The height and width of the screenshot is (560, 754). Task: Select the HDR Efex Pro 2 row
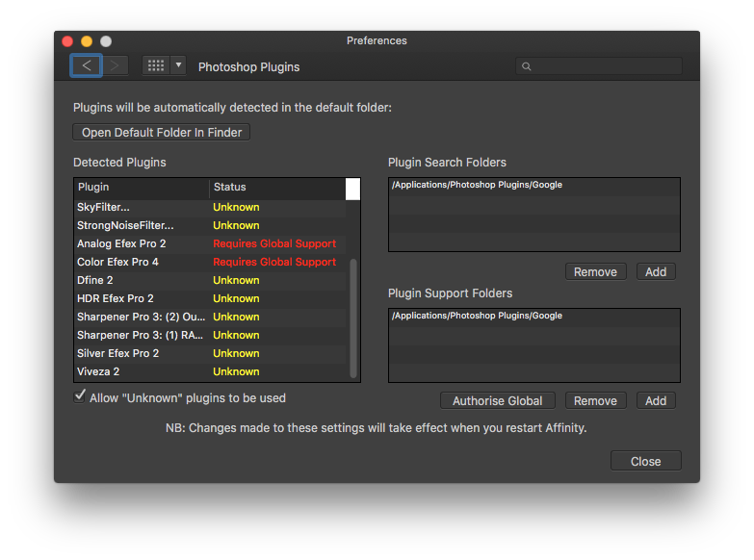(210, 298)
